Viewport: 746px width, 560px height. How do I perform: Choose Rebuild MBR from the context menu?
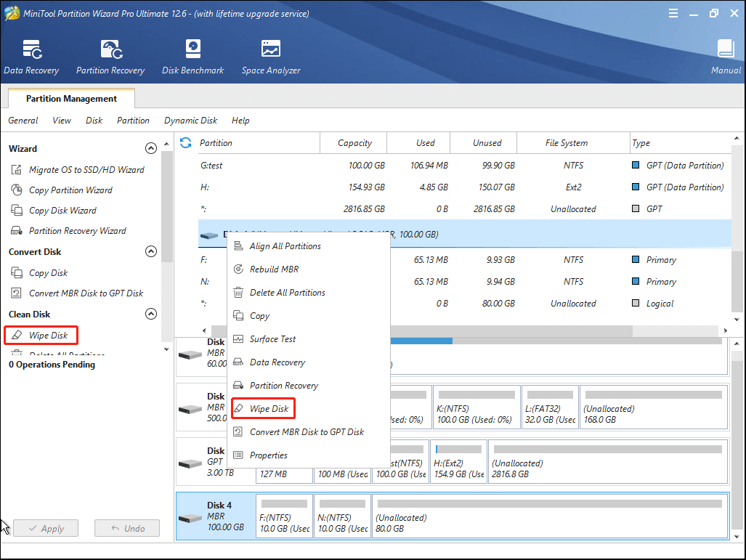pos(308,269)
